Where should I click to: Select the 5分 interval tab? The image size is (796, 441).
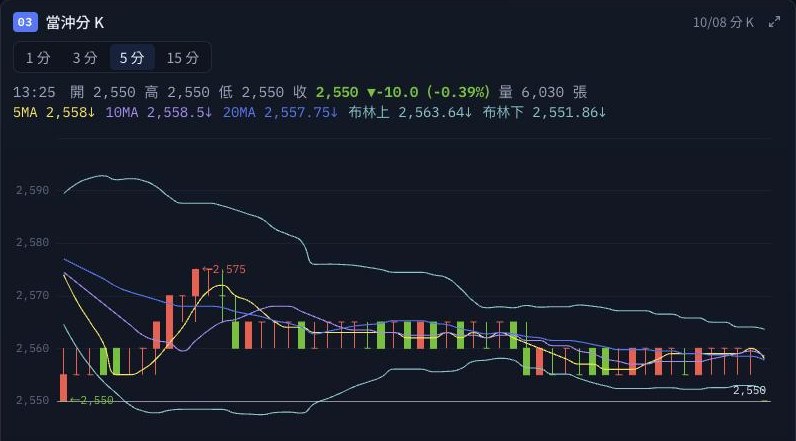coord(132,58)
